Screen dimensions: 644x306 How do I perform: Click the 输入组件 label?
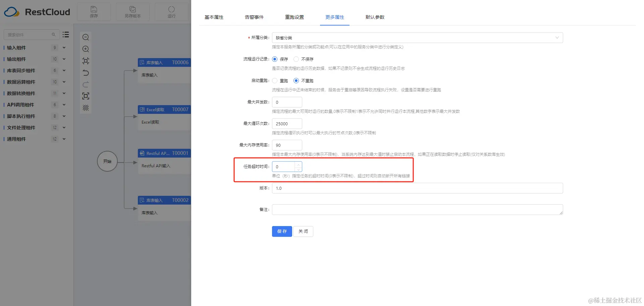16,48
